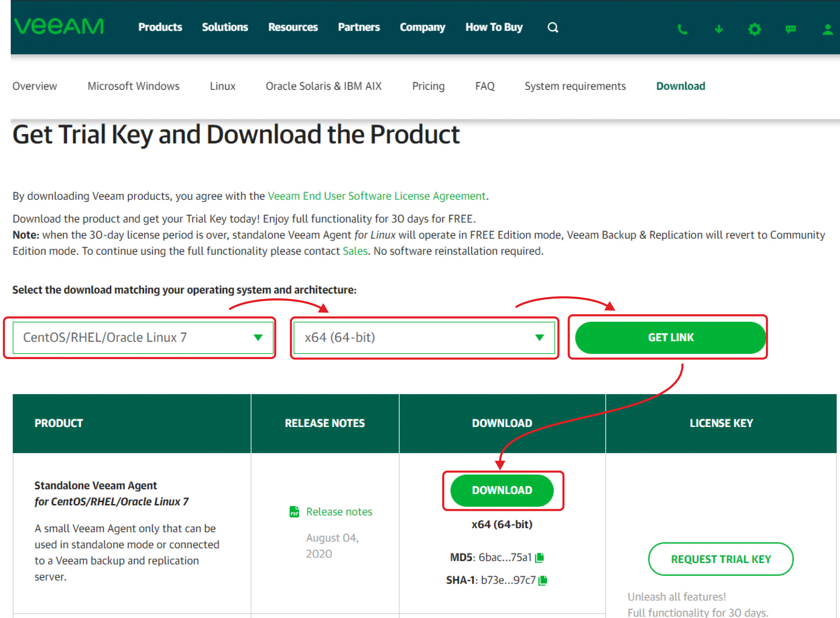Image resolution: width=840 pixels, height=618 pixels.
Task: Click the PDF release notes icon
Action: [x=294, y=512]
